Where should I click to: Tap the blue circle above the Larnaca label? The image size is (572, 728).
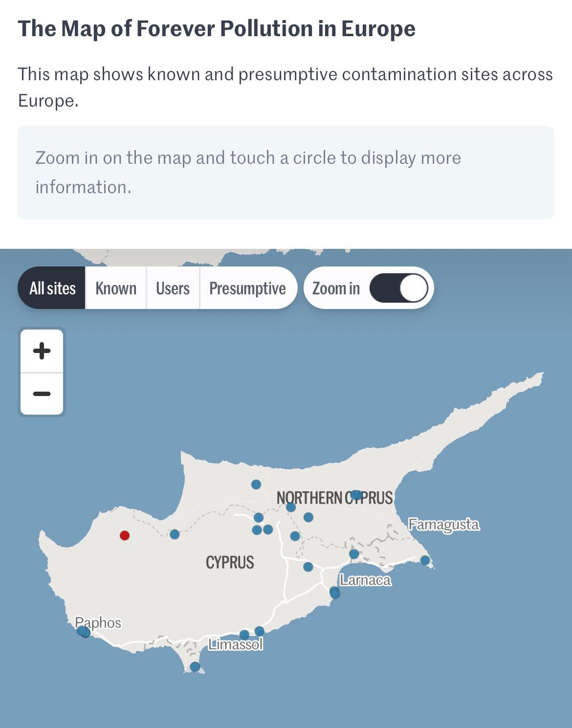click(354, 554)
